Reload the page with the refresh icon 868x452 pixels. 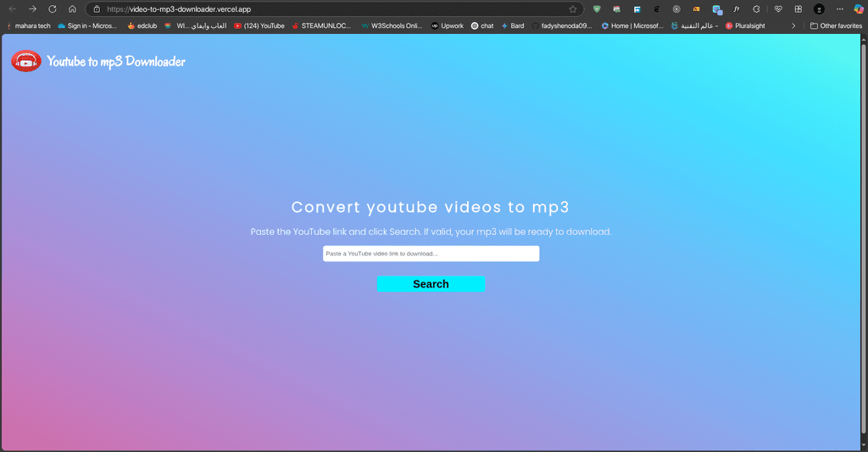(x=52, y=8)
